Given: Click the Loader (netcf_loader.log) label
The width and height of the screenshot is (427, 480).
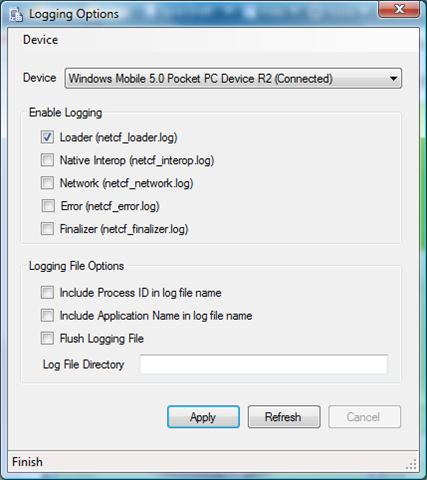Looking at the screenshot, I should [118, 138].
